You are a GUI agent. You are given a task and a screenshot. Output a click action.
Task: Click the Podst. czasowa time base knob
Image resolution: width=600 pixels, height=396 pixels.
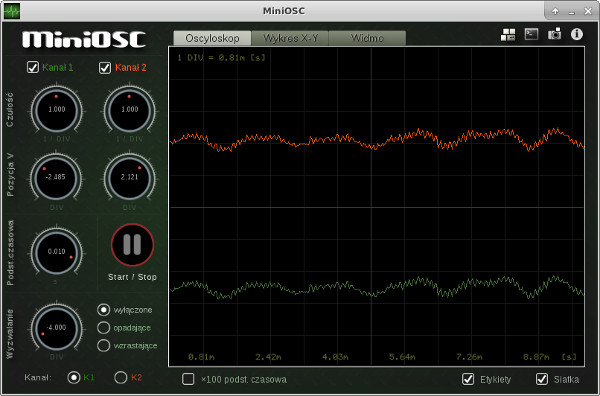pos(57,252)
